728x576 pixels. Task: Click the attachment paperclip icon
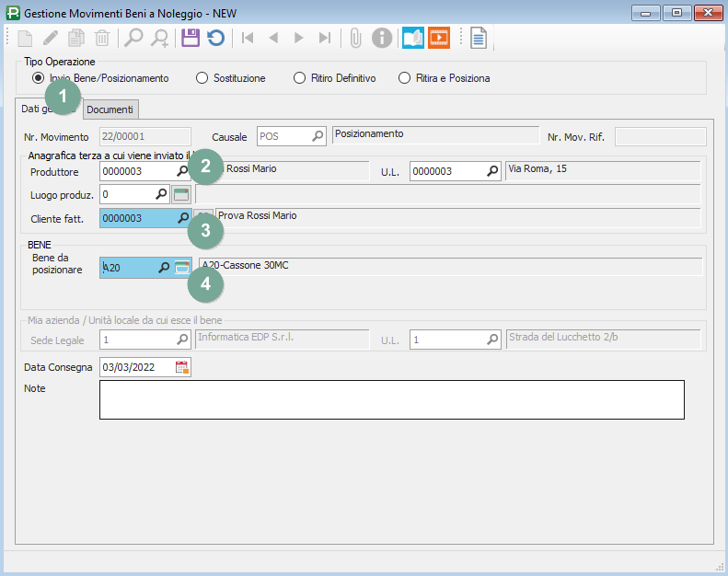(355, 38)
